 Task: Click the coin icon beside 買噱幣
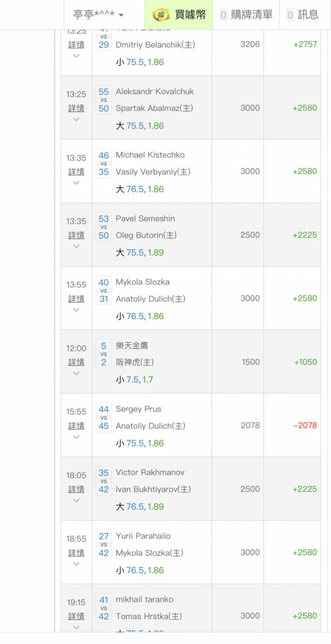pyautogui.click(x=161, y=15)
